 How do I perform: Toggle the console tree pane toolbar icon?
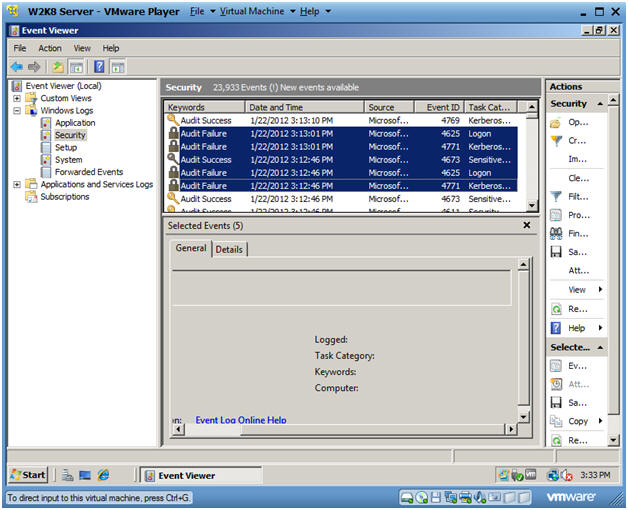76,67
